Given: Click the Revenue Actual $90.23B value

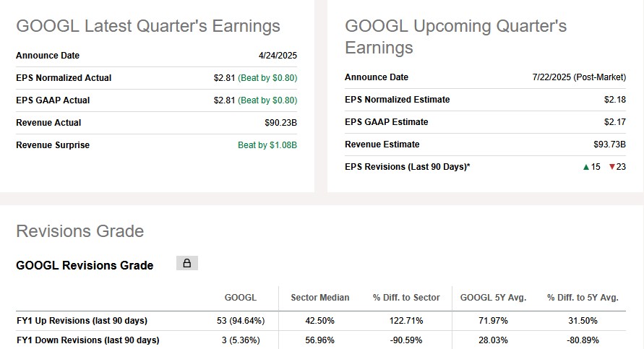Looking at the screenshot, I should click(x=280, y=123).
